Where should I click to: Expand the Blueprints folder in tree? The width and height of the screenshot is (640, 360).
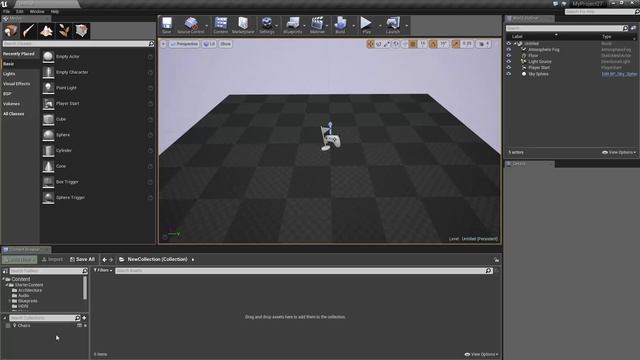[9, 301]
